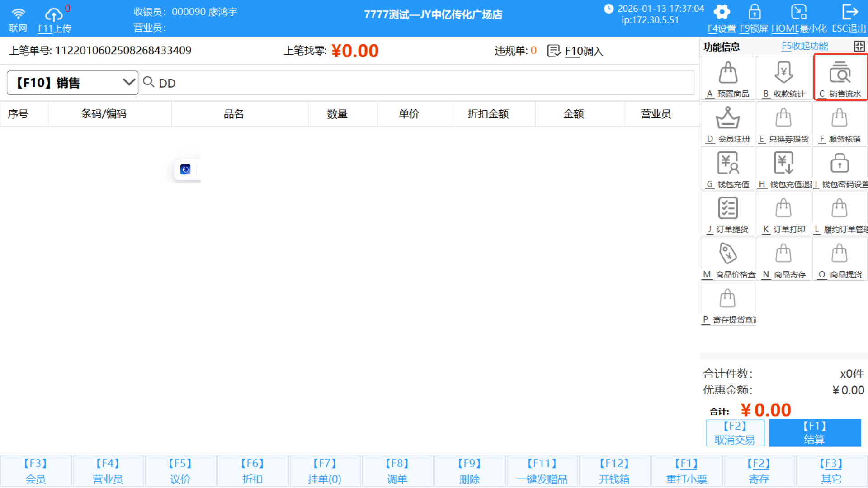Open 销售流水 sales journal
This screenshot has width=868, height=488.
(840, 78)
